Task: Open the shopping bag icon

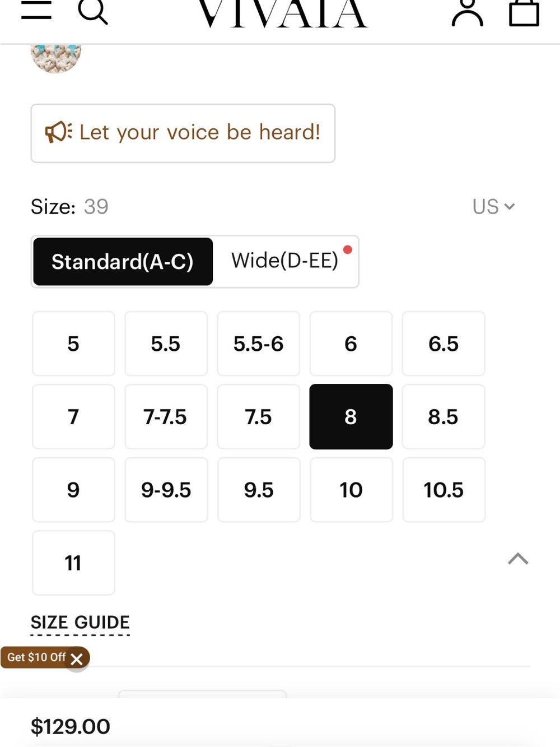Action: [x=524, y=12]
